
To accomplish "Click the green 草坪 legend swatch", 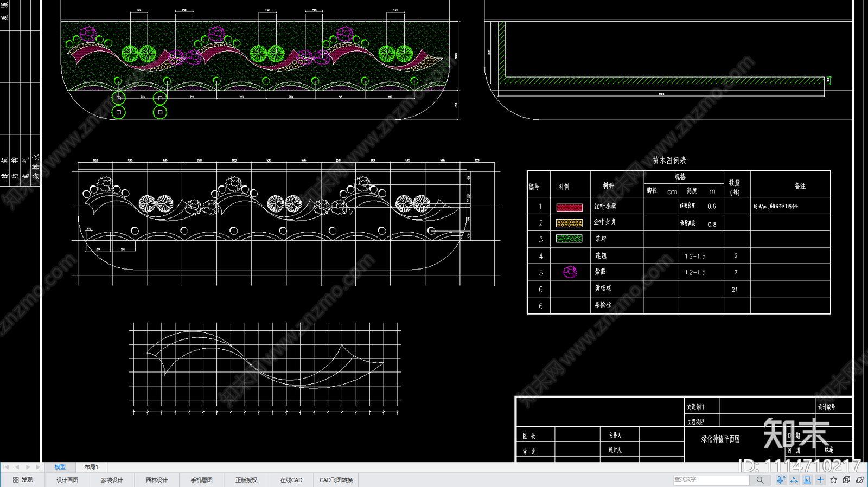I will click(x=569, y=239).
